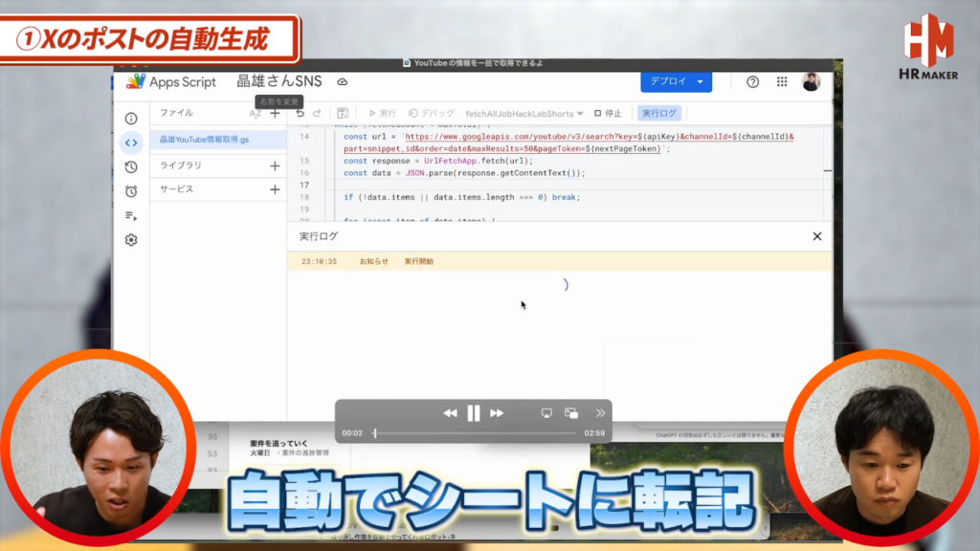Select the Editor code icon in sidebar
Image resolution: width=980 pixels, height=551 pixels.
click(x=130, y=143)
